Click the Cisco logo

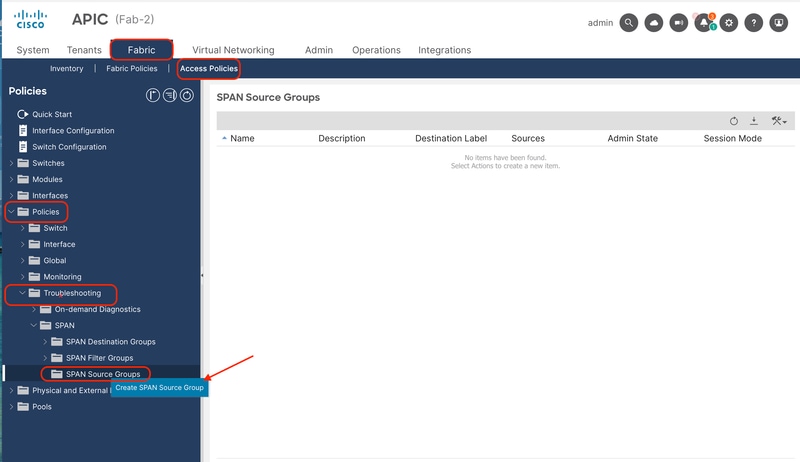click(x=31, y=19)
